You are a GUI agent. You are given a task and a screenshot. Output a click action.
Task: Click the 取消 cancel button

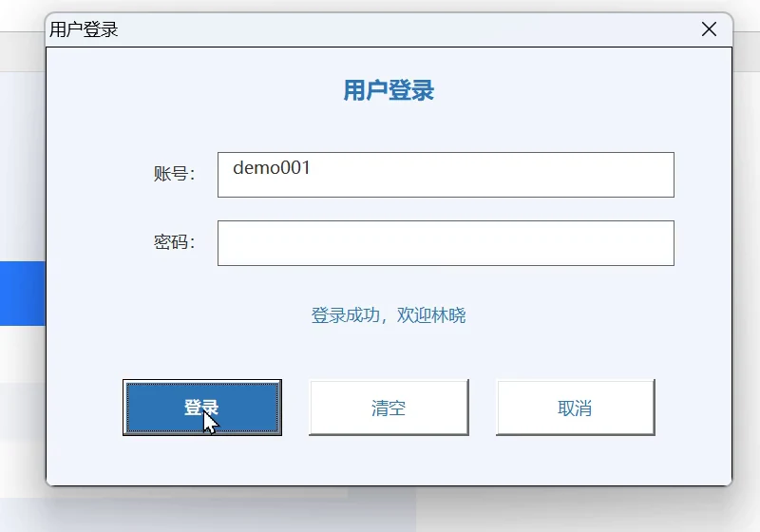(x=576, y=408)
